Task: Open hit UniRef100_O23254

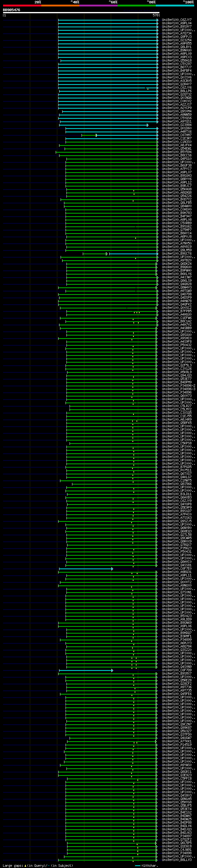Action: click(x=177, y=40)
